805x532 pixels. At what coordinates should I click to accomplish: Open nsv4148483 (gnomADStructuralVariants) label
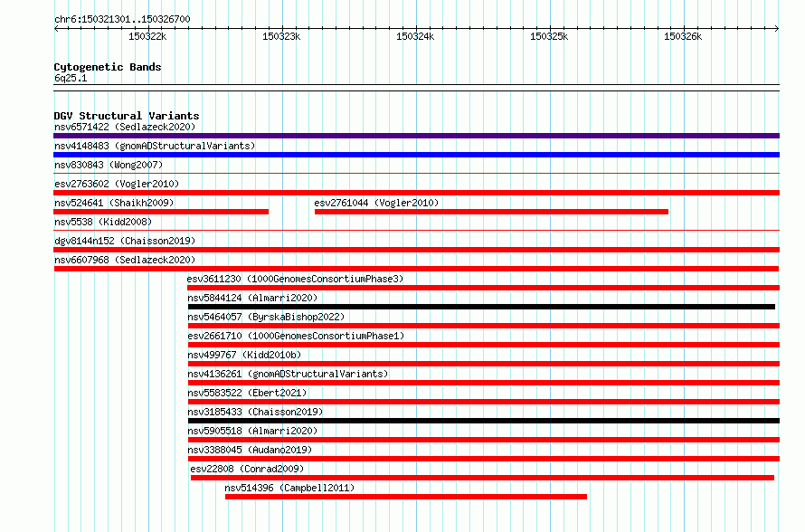coord(155,146)
